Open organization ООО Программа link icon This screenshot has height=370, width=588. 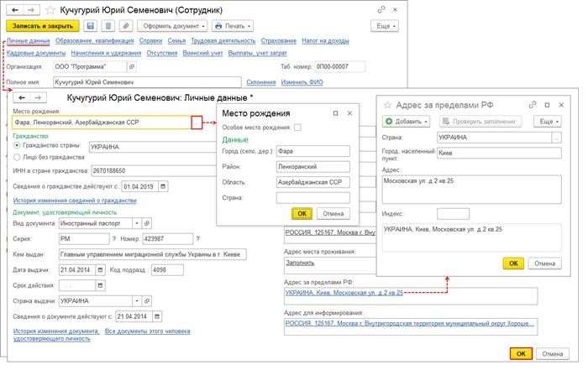click(x=132, y=66)
